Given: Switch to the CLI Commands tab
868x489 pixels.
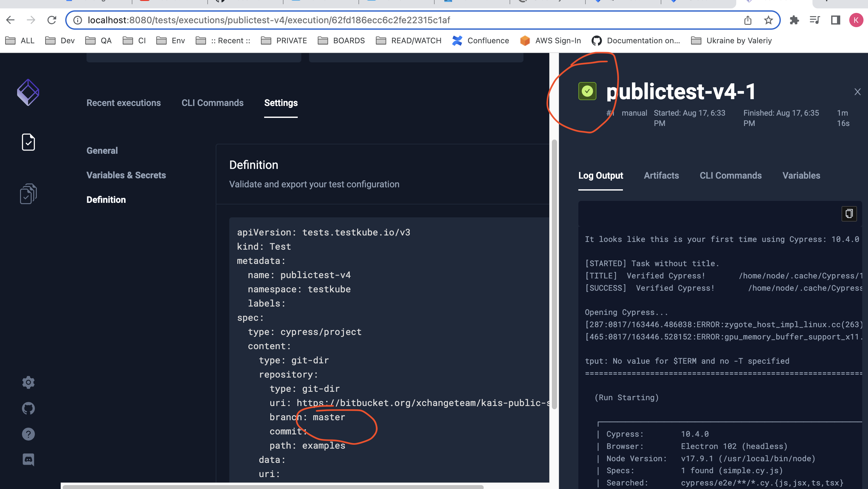Looking at the screenshot, I should click(730, 176).
